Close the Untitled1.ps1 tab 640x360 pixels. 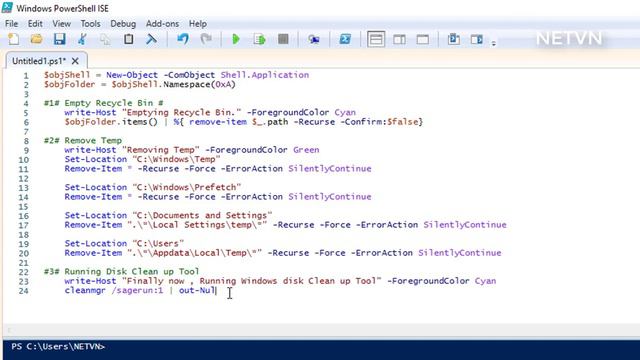[75, 61]
